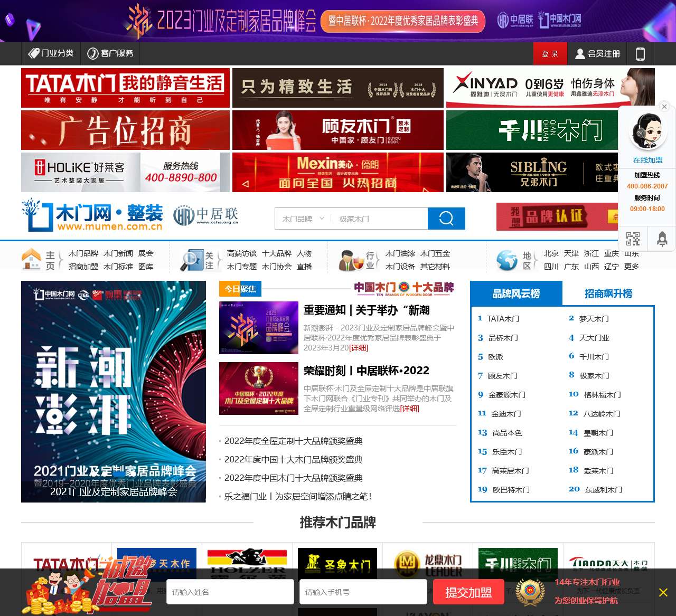Viewport: 676px width, 616px height.
Task: Open the 中居联杯 trophy news thumbnail
Action: click(x=259, y=388)
